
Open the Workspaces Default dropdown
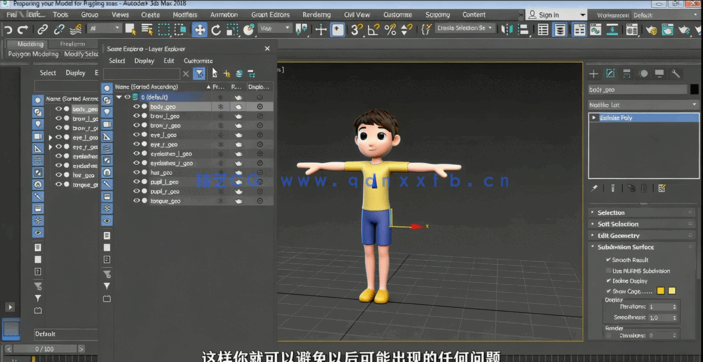665,15
